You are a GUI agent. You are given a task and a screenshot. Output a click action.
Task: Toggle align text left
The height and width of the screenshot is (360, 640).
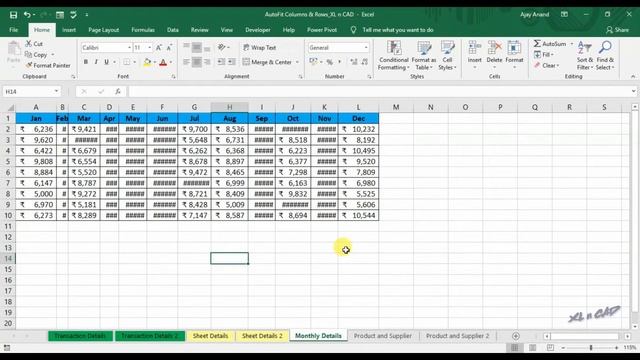186,62
